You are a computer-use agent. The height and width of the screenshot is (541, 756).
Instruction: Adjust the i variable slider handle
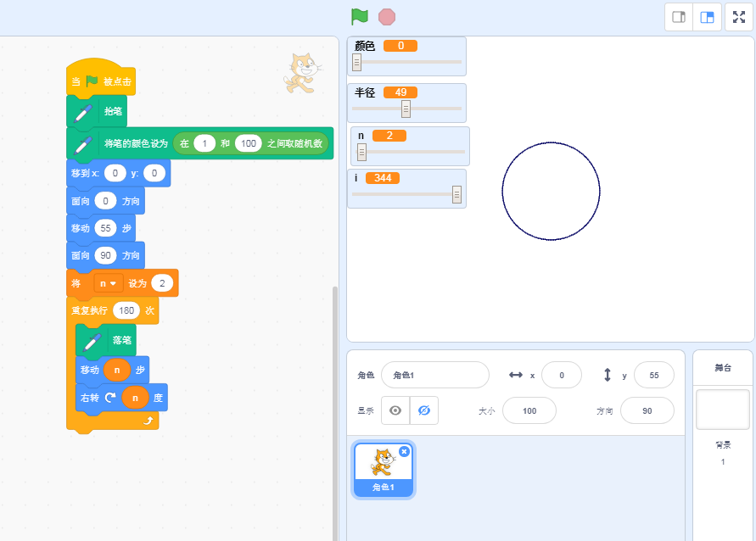[456, 195]
